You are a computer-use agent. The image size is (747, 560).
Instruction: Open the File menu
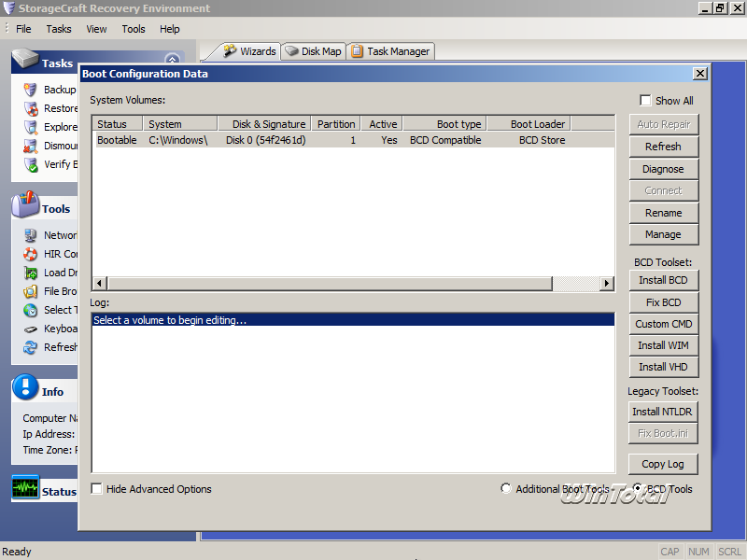(23, 29)
